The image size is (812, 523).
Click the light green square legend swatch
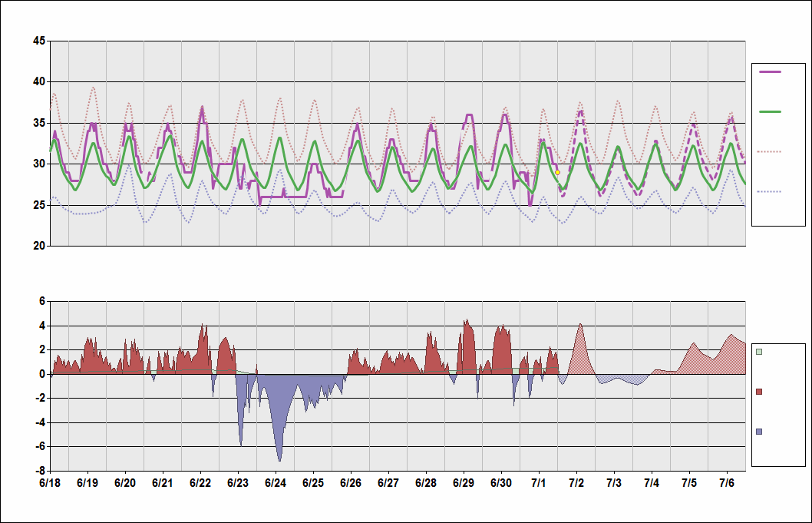759,352
